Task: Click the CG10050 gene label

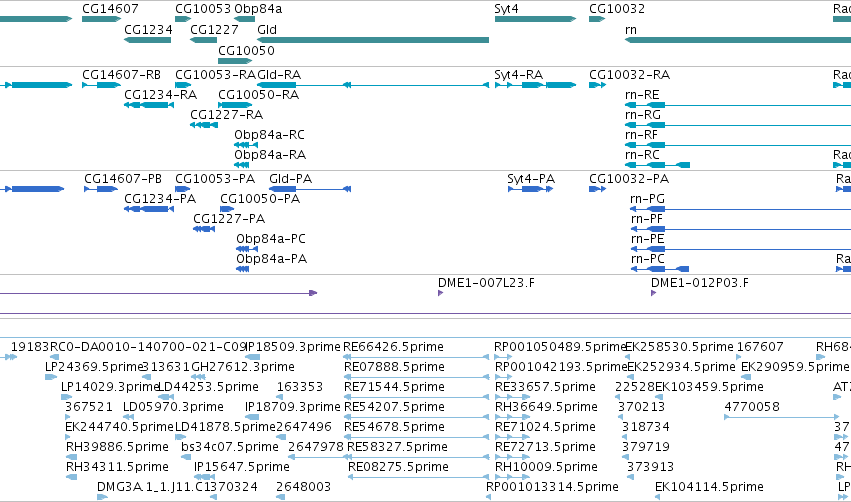Action: tap(246, 50)
